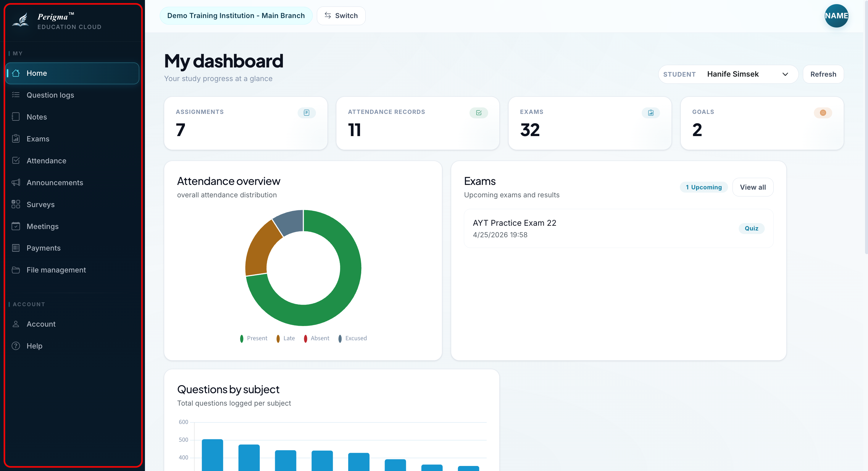Viewport: 868px width, 471px height.
Task: Toggle the Late legend item
Action: pyautogui.click(x=285, y=338)
